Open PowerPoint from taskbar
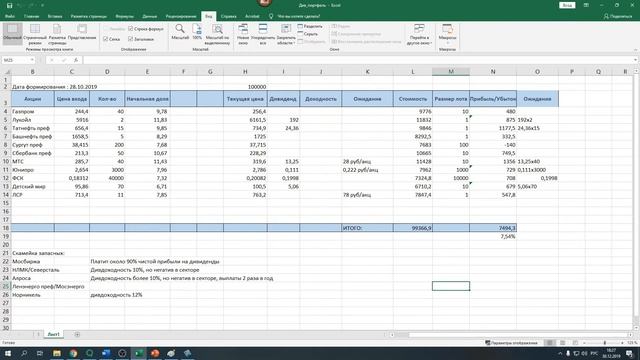The height and width of the screenshot is (360, 640). point(155,353)
